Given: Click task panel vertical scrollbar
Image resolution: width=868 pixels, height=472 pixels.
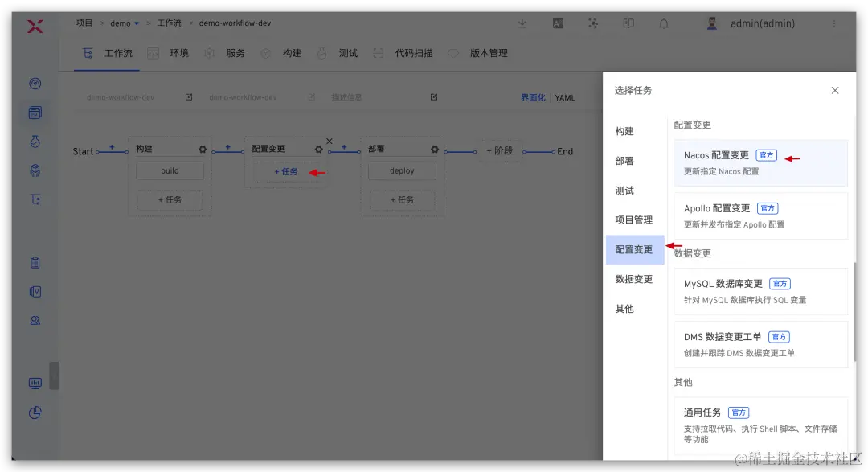Looking at the screenshot, I should click(855, 312).
